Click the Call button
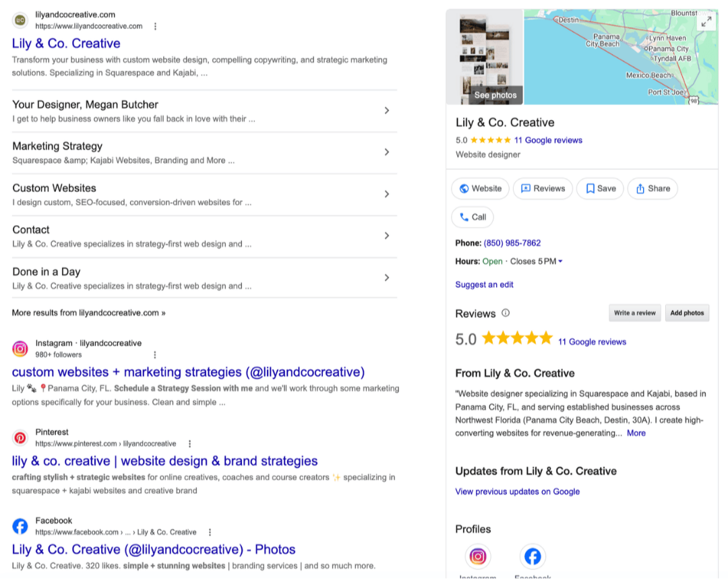 [473, 217]
